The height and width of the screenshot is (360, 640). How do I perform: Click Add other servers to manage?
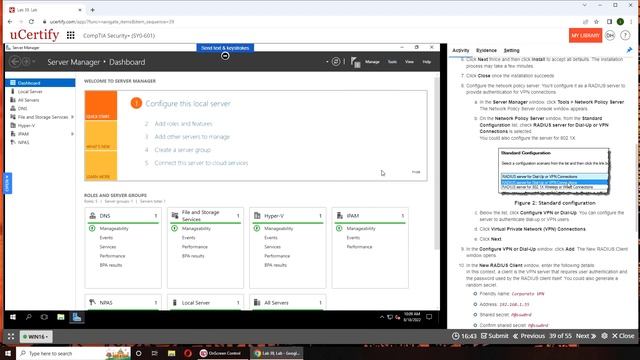pos(192,137)
